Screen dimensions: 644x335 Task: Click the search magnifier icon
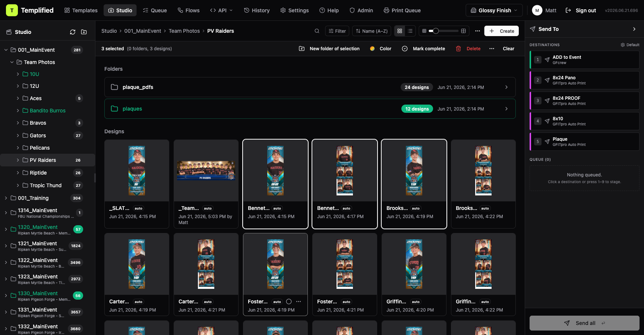(317, 31)
